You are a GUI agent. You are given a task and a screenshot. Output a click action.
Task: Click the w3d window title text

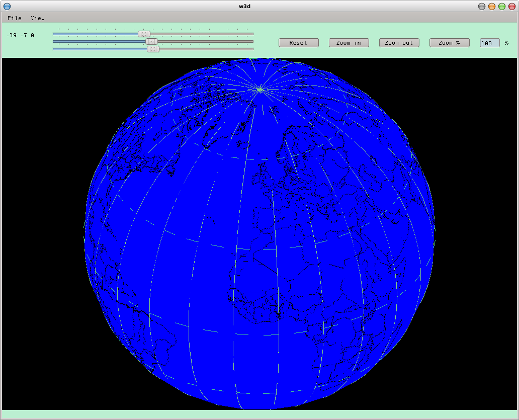259,6
